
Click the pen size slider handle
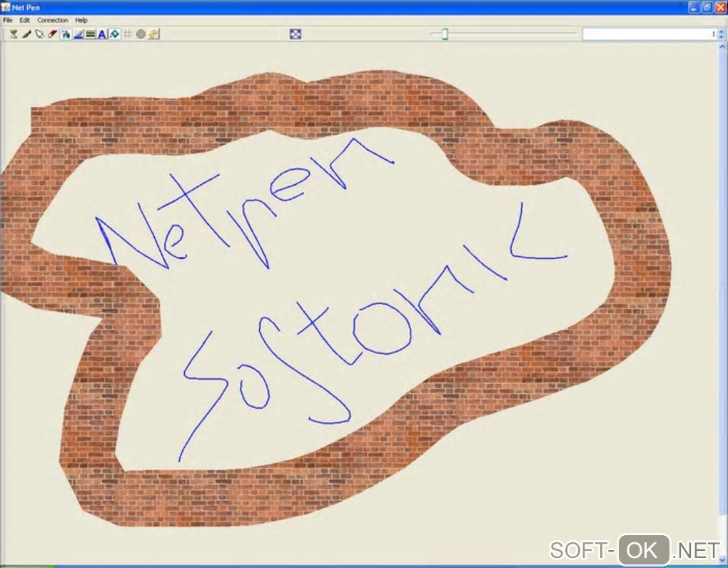point(445,34)
